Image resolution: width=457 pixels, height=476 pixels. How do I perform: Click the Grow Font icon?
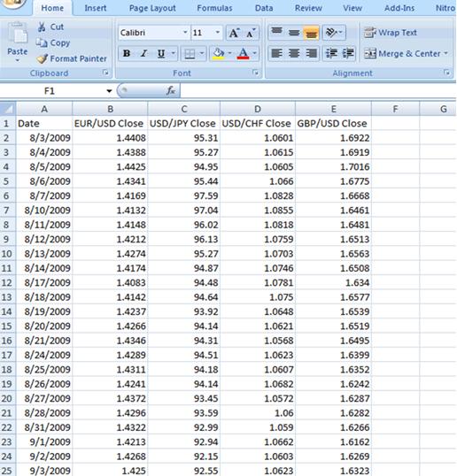coord(235,33)
